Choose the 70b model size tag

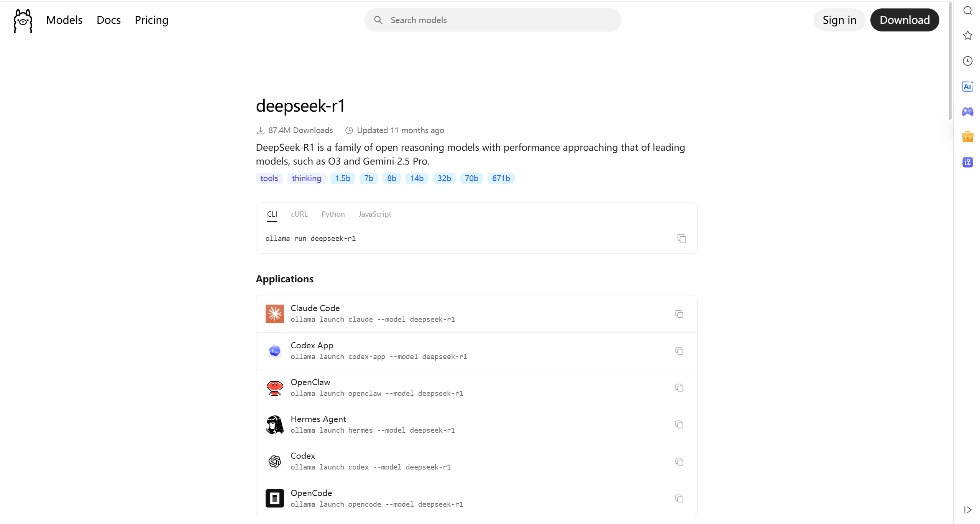click(471, 178)
